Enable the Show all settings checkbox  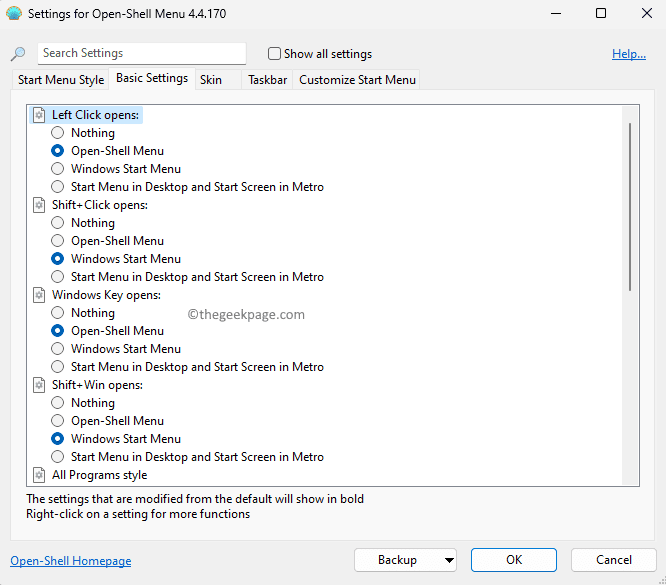pyautogui.click(x=275, y=54)
